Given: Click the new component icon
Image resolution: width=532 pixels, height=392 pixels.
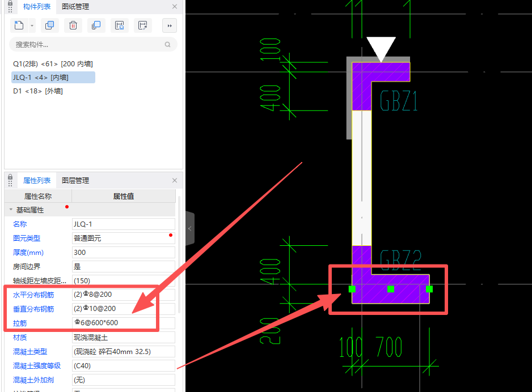Looking at the screenshot, I should [x=19, y=25].
